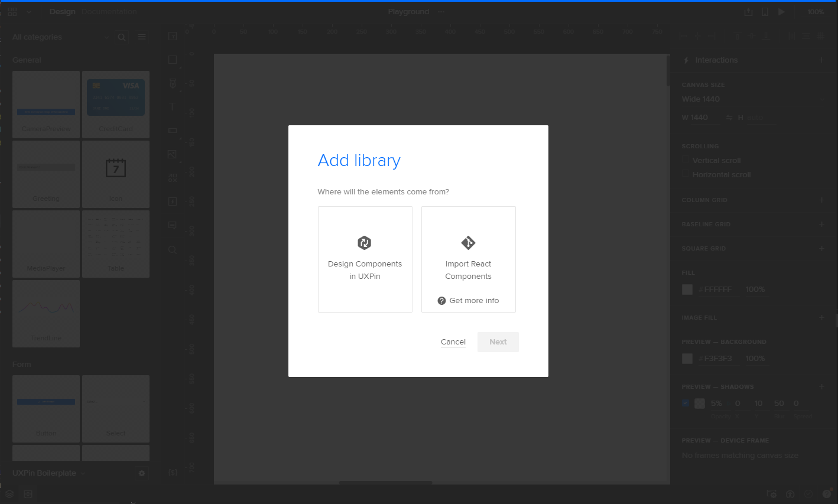This screenshot has width=838, height=504.
Task: Switch to the Documentation tab
Action: pyautogui.click(x=109, y=12)
